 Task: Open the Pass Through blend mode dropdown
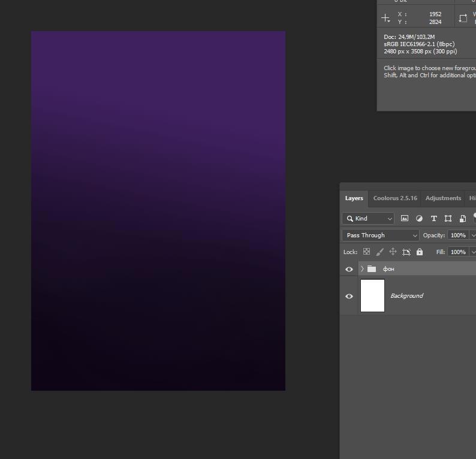[380, 235]
